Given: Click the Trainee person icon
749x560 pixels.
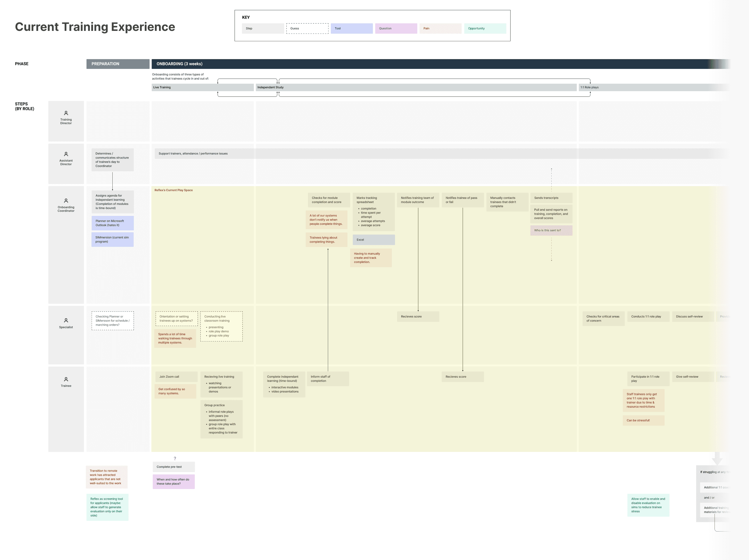Looking at the screenshot, I should click(x=66, y=379).
